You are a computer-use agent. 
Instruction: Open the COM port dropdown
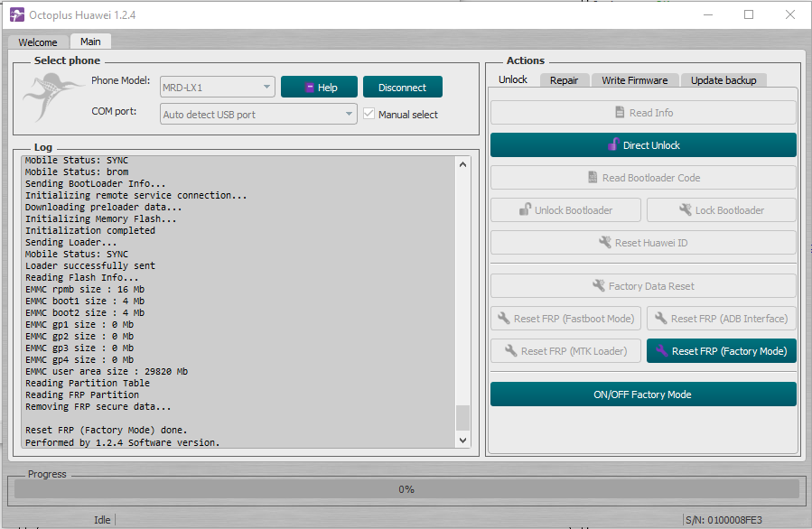pyautogui.click(x=258, y=114)
